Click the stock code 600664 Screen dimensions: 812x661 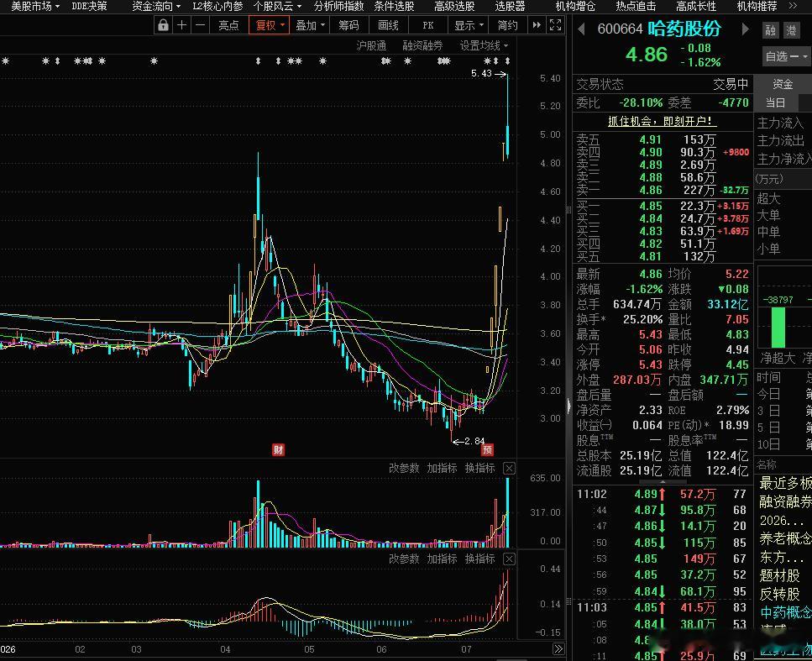pos(620,29)
